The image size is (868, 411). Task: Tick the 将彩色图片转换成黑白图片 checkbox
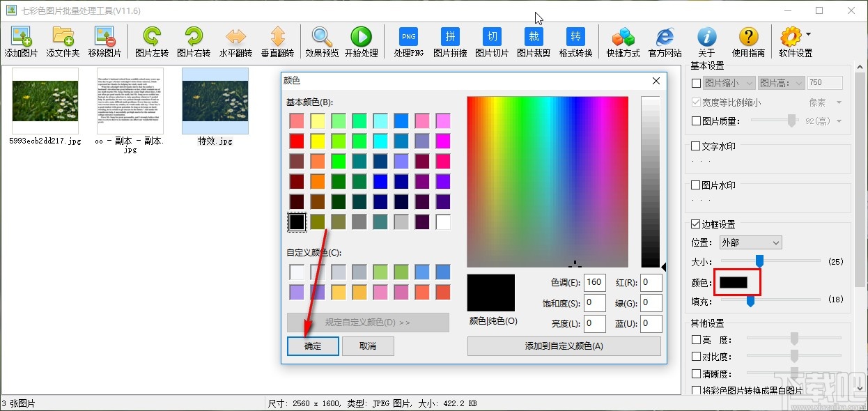[x=696, y=391]
